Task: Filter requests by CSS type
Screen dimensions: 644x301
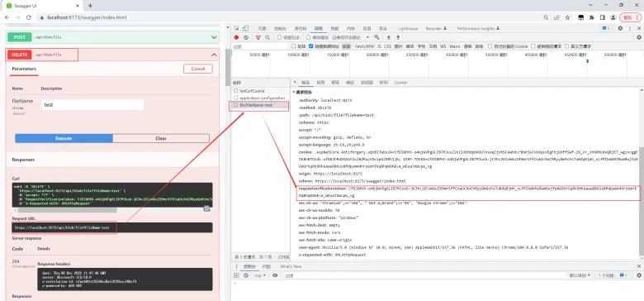Action: coord(388,46)
